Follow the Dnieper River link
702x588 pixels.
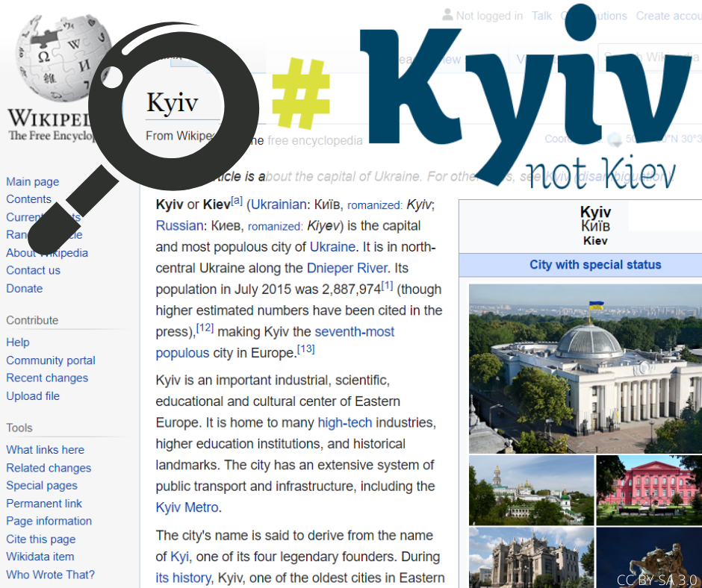click(x=347, y=268)
